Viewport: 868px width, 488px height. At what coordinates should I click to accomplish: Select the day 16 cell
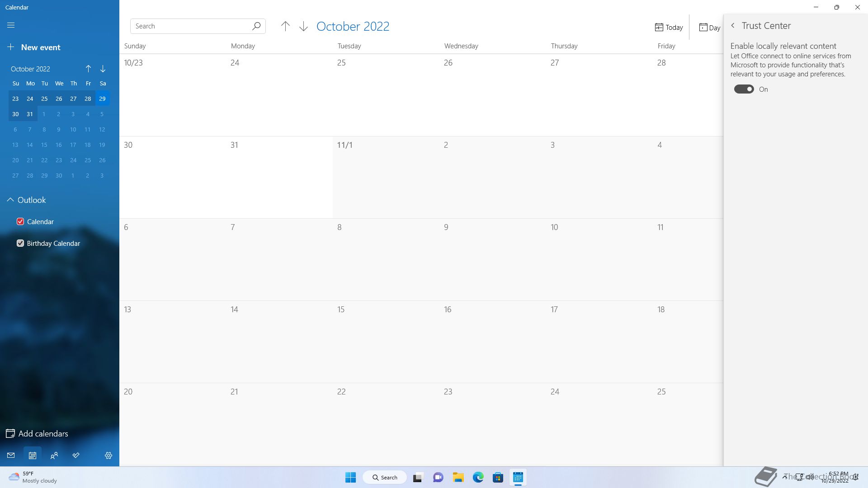pyautogui.click(x=493, y=342)
